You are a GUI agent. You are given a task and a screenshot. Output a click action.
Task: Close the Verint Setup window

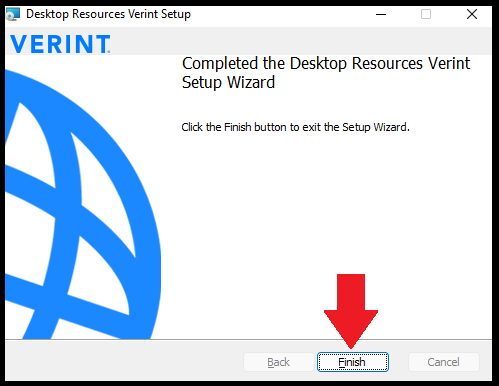point(472,14)
